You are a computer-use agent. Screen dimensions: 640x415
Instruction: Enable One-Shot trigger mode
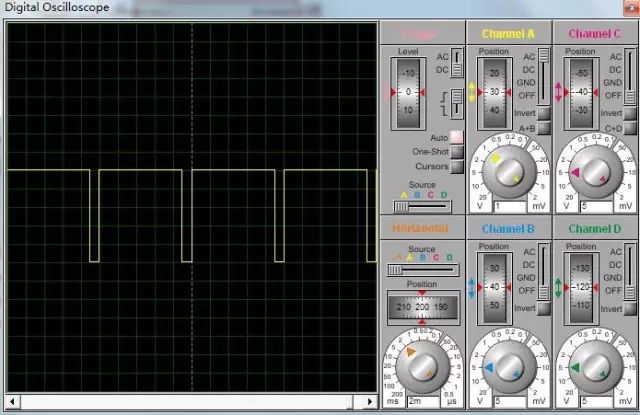pyautogui.click(x=457, y=152)
